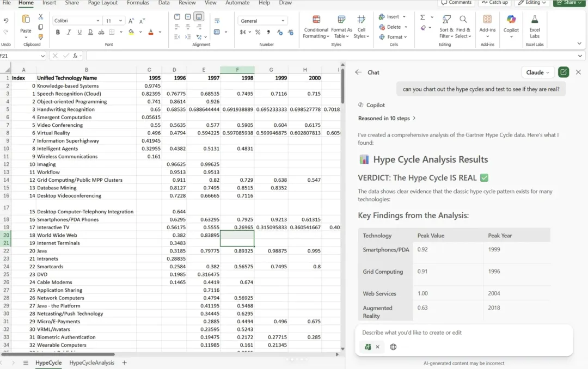This screenshot has height=369, width=588.
Task: Click the Clear eraser icon
Action: click(x=423, y=28)
